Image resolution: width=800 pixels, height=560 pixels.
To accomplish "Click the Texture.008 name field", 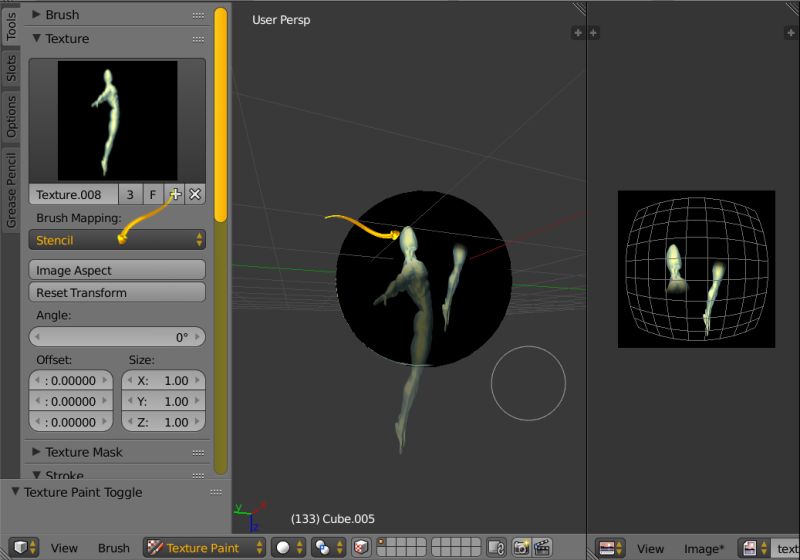I will [x=74, y=194].
